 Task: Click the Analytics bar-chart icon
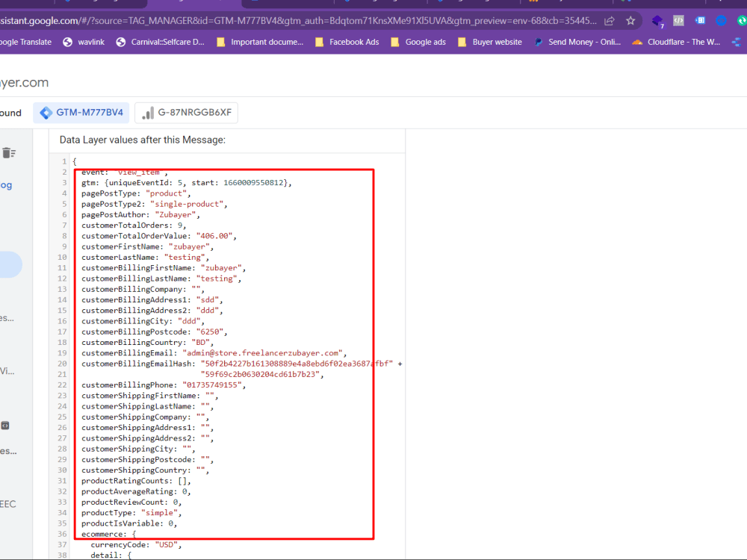tap(148, 113)
